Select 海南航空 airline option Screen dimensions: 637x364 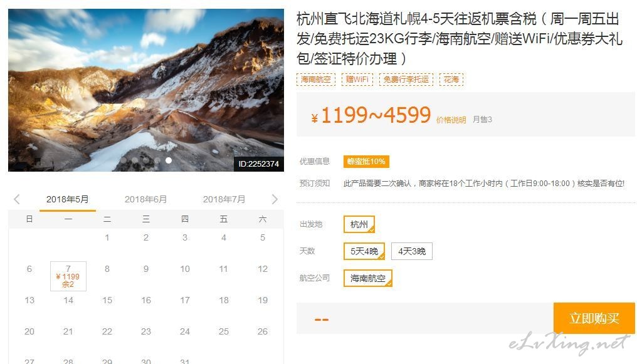coord(367,278)
